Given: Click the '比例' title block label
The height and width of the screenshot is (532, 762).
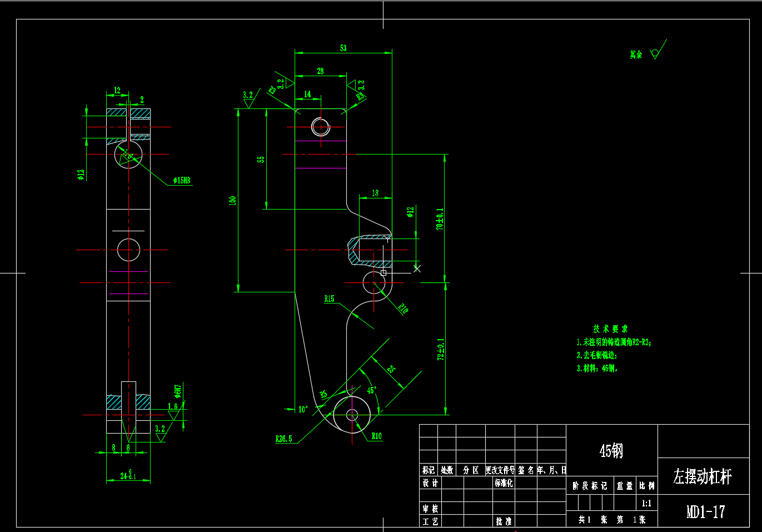Looking at the screenshot, I should coord(646,486).
